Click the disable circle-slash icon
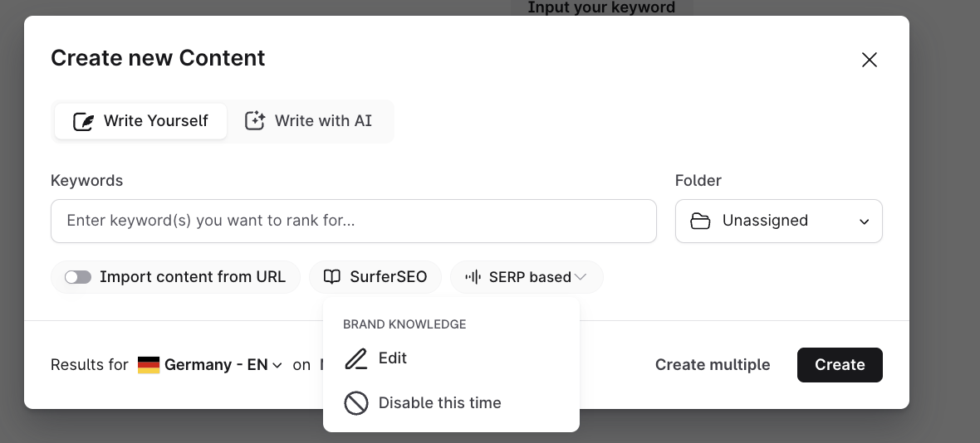 click(356, 403)
